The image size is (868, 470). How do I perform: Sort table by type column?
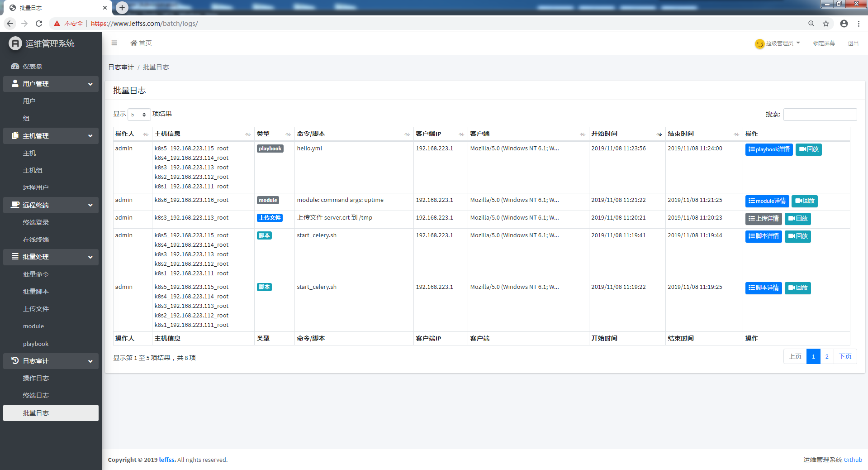274,134
